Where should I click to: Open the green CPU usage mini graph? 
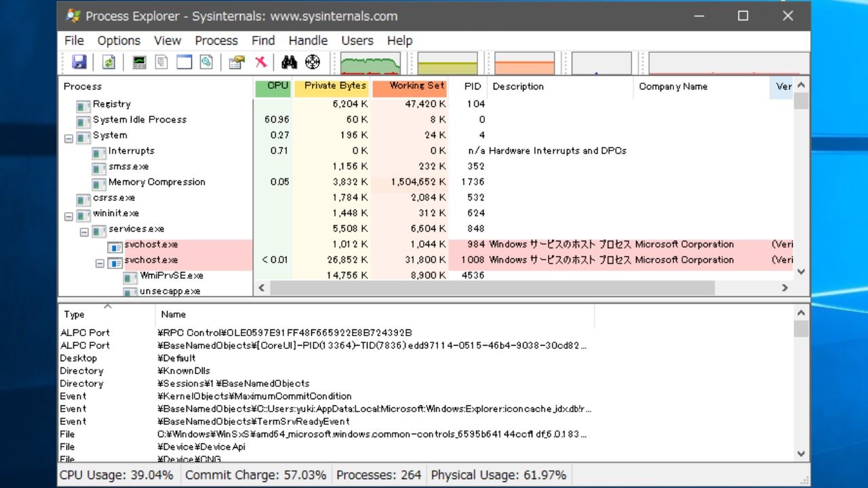[370, 64]
